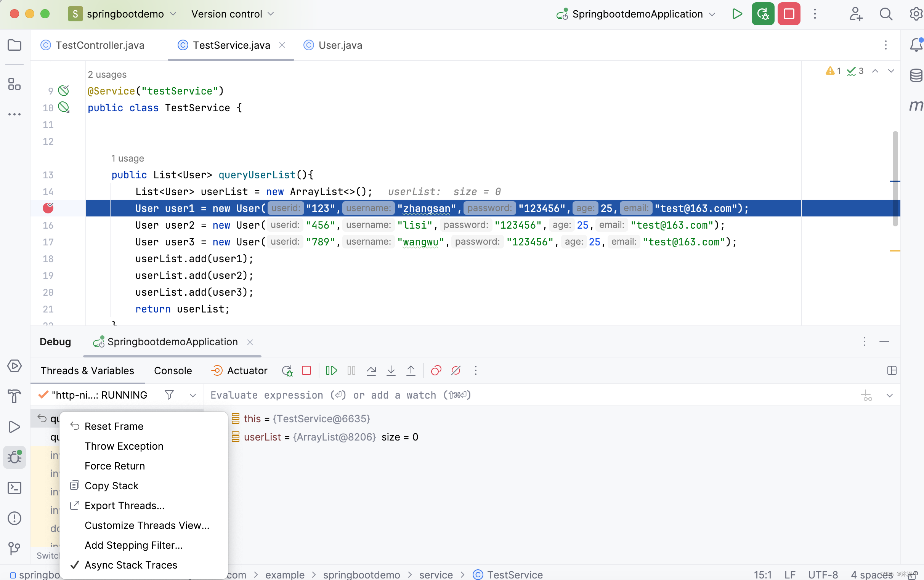
Task: Toggle the Mute Breakpoints icon
Action: (x=456, y=370)
